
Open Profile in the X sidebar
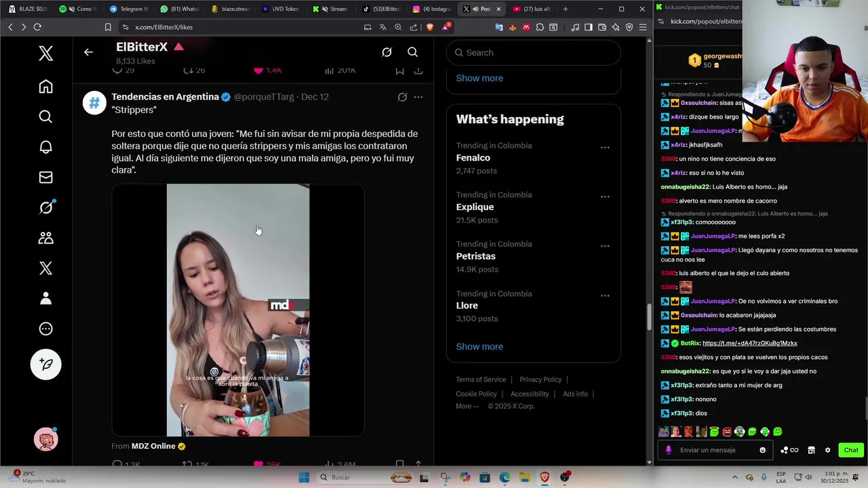[45, 298]
